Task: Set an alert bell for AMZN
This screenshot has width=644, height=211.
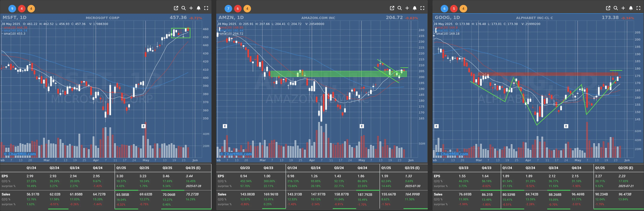Action: point(414,8)
